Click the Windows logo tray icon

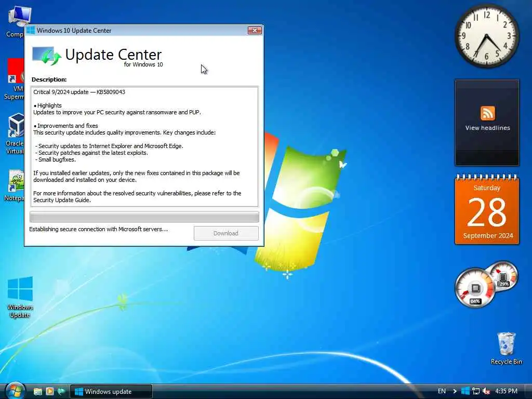point(465,391)
